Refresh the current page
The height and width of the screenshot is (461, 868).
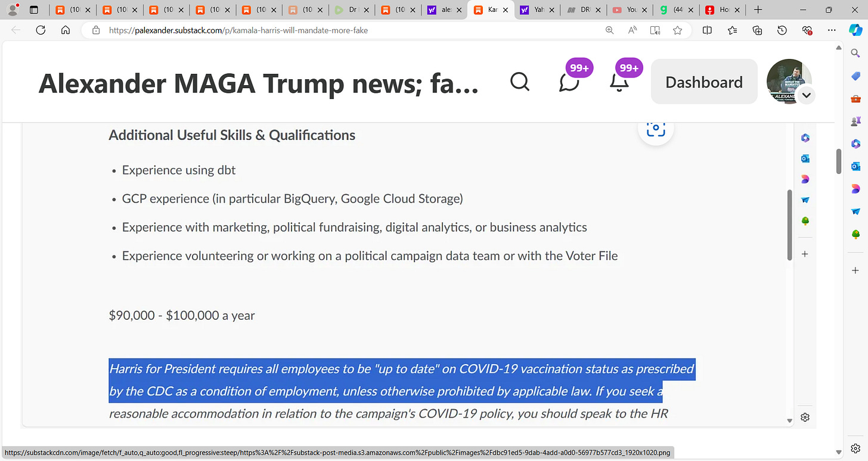(x=41, y=30)
